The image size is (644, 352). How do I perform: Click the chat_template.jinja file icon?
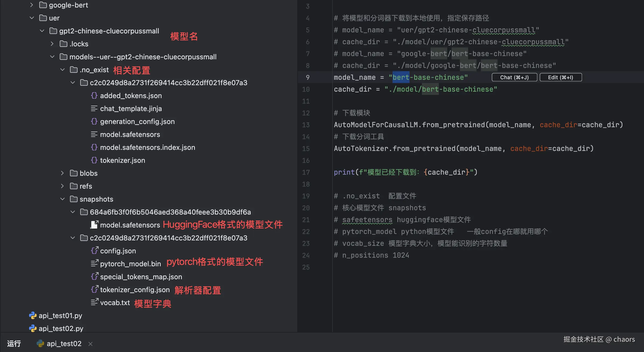(x=94, y=108)
